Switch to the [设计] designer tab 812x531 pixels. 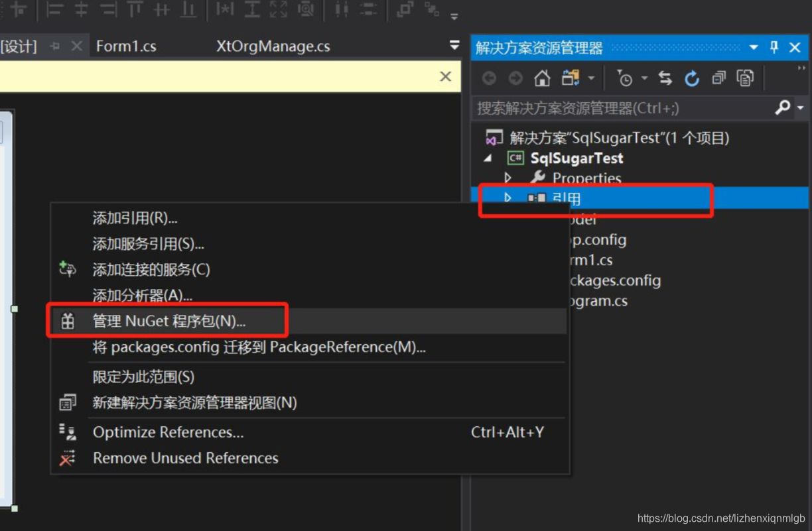click(19, 46)
